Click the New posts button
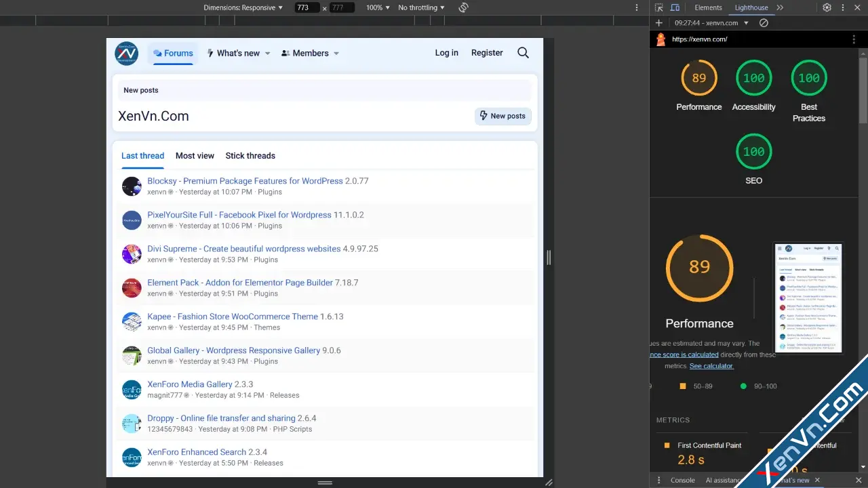This screenshot has height=488, width=868. (502, 116)
